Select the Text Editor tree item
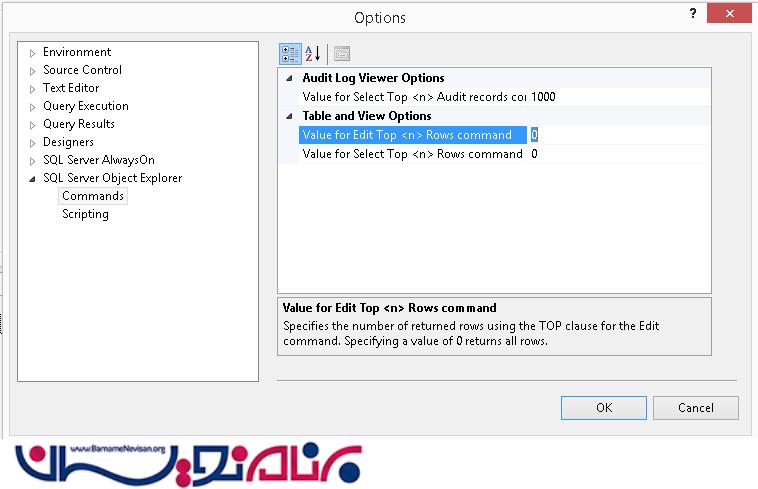Screen dimensions: 758x489 point(71,87)
